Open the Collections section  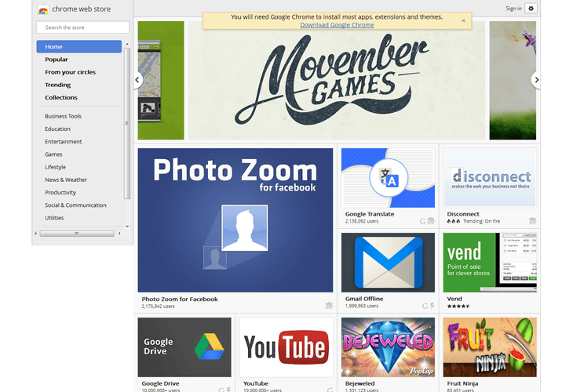[x=61, y=97]
